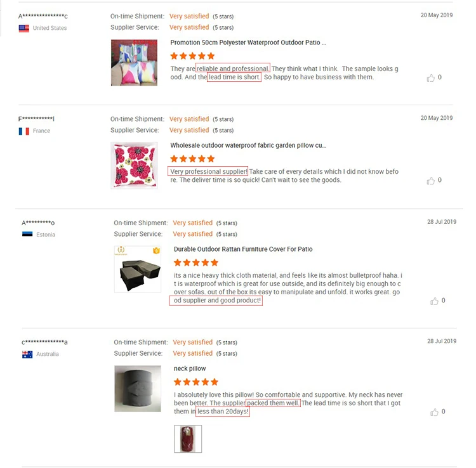476x468 pixels.
Task: Open Promotion 50cm Polyester Waterproof Outdoor Patio link
Action: coord(248,43)
